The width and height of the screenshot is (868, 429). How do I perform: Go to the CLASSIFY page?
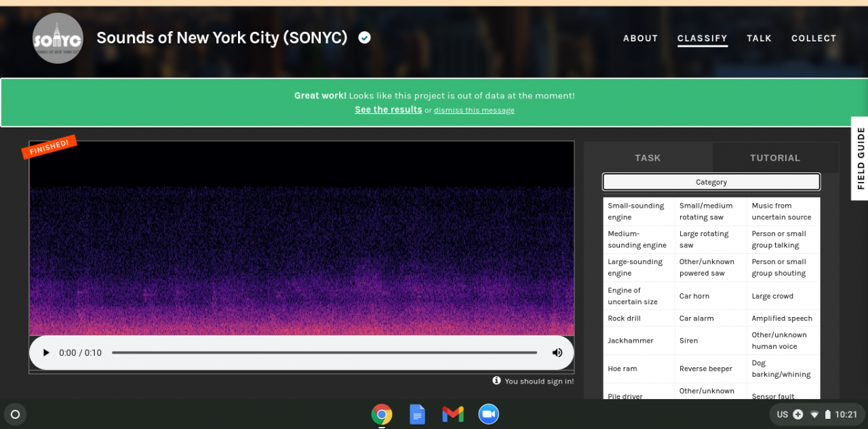[703, 39]
